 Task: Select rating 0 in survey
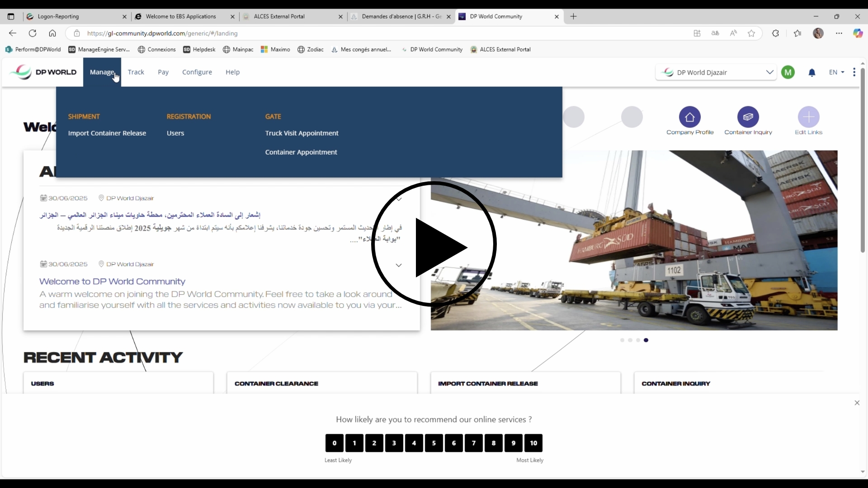[x=335, y=443]
